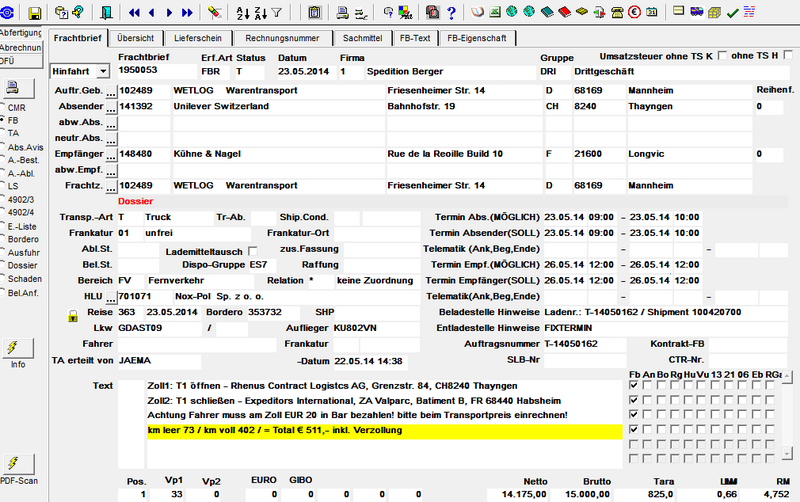Click the Euro currency symbol icon

[634, 12]
